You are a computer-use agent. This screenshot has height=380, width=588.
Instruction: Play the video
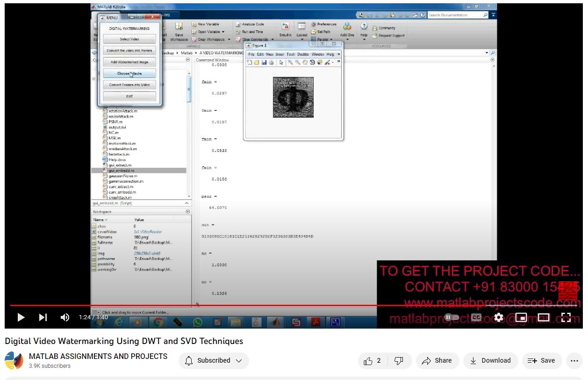coord(21,317)
